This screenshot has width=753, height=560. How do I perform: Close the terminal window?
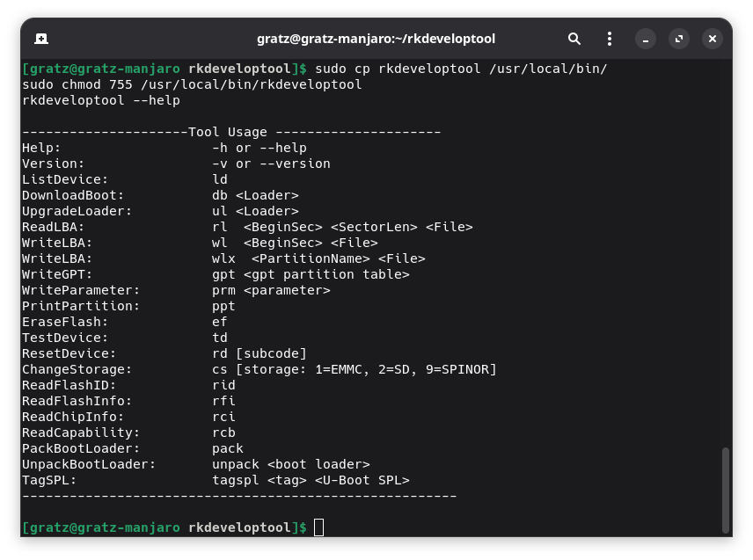click(713, 39)
